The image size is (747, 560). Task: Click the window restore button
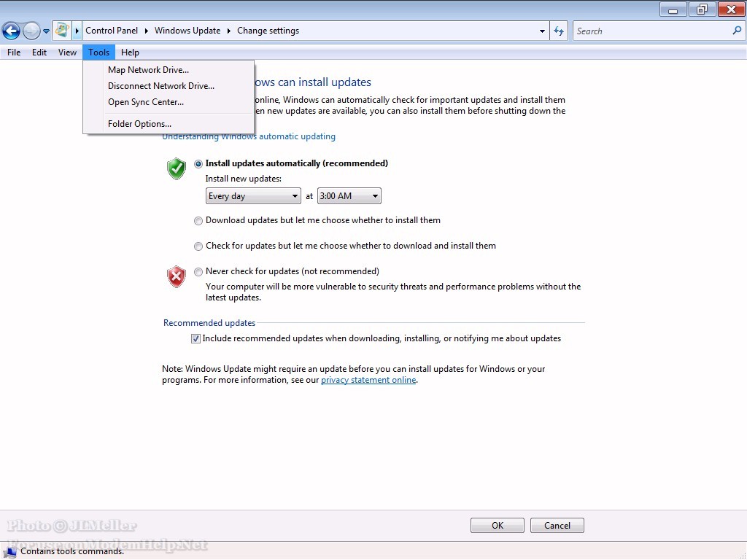pyautogui.click(x=701, y=9)
